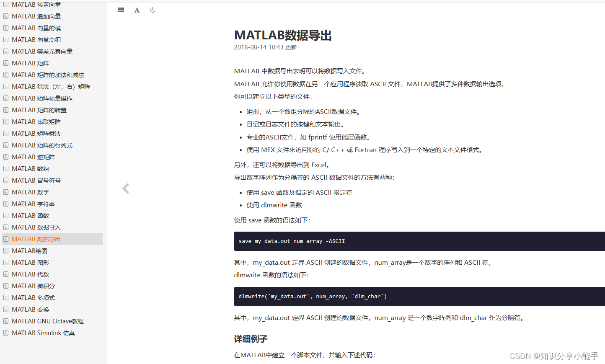Select MATLAB 数组 in the sidebar
Viewport: 605px width, 364px height.
30,169
